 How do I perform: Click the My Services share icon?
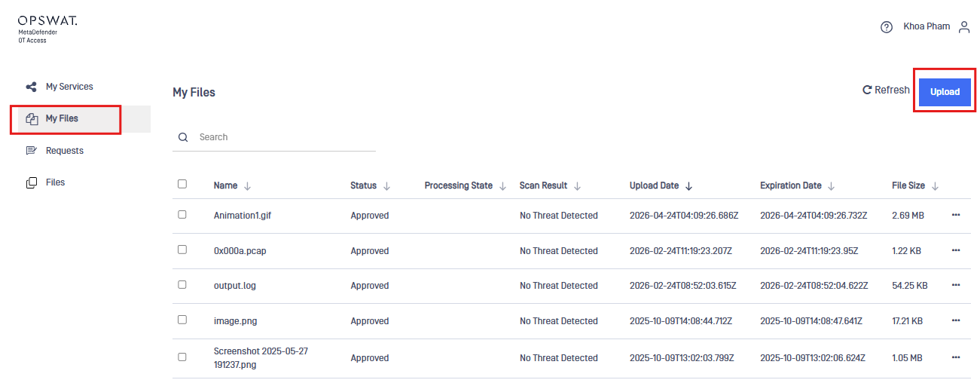pos(31,87)
